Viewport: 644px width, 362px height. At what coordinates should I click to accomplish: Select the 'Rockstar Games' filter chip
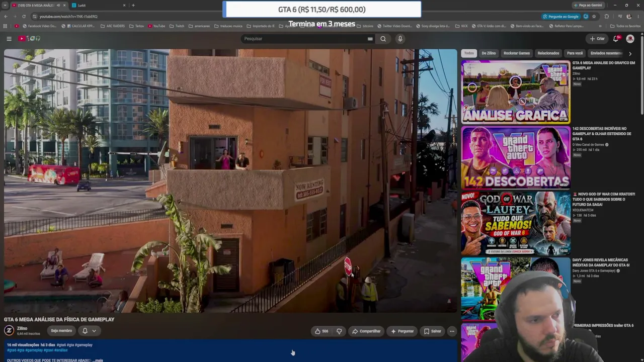click(x=517, y=53)
